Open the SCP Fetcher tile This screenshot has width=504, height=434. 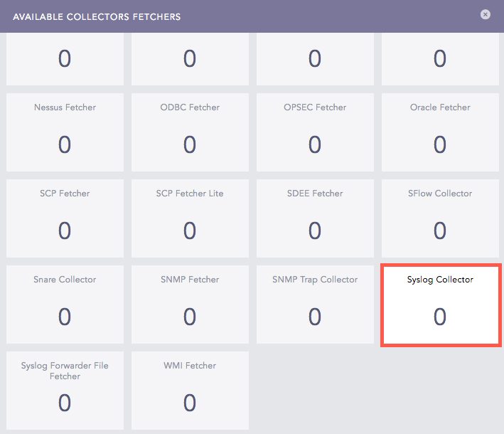pos(65,218)
